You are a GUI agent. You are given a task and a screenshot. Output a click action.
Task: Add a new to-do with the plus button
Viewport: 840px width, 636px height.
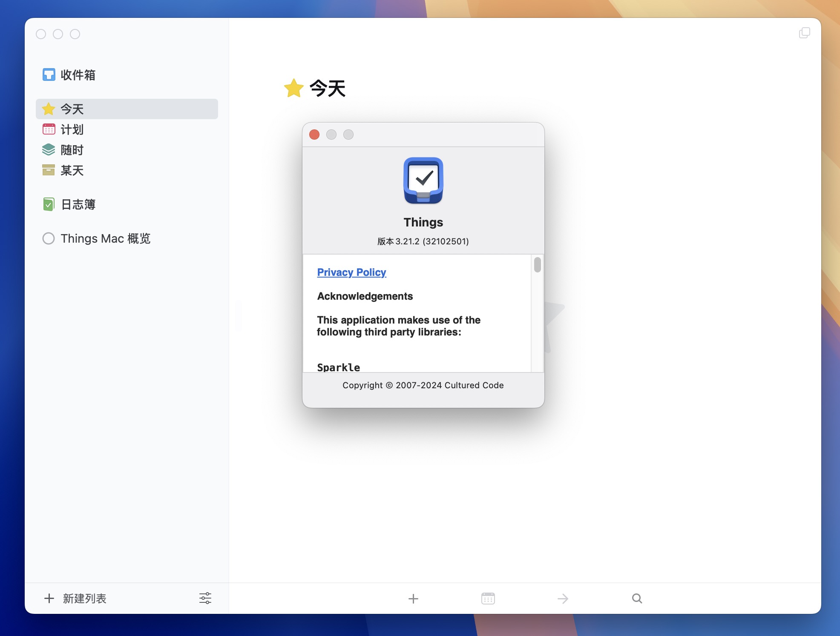pos(413,599)
